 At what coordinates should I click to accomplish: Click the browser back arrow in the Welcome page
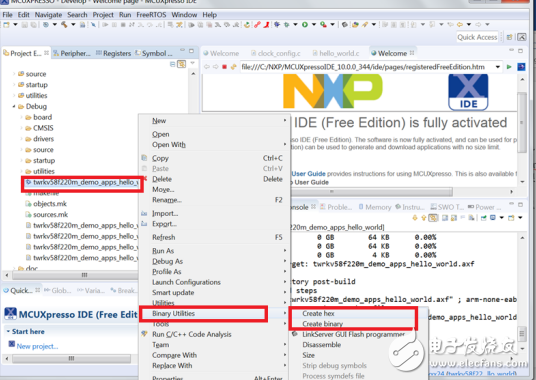click(206, 67)
